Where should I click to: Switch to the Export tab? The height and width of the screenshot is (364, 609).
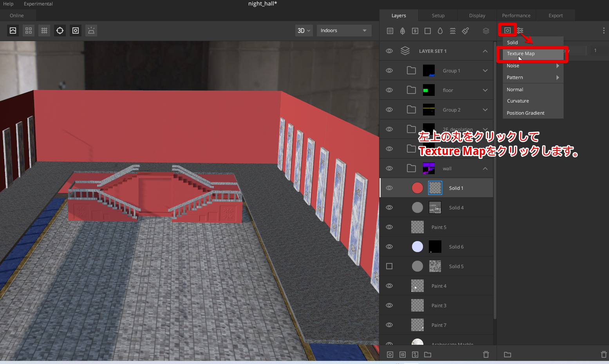coord(555,15)
